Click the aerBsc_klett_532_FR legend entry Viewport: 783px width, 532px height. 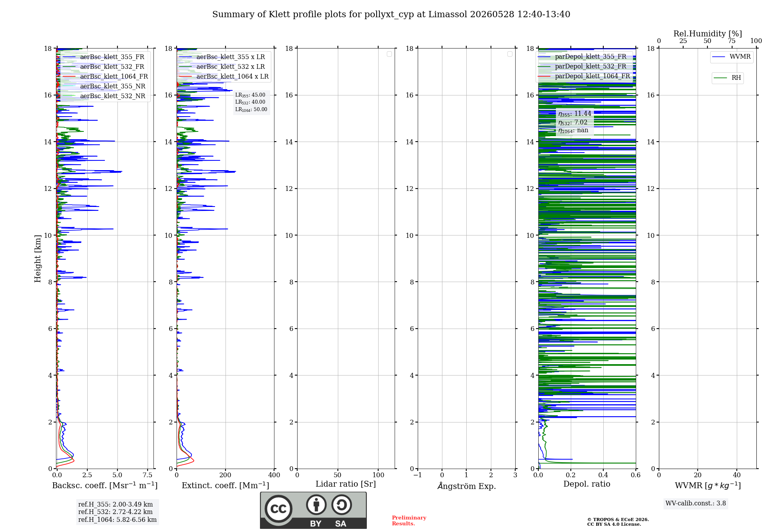pyautogui.click(x=104, y=67)
